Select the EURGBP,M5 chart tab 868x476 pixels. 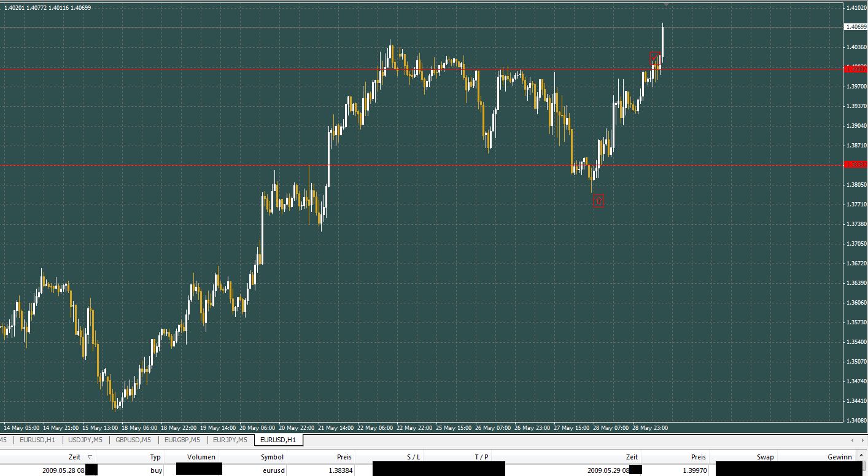pos(182,440)
